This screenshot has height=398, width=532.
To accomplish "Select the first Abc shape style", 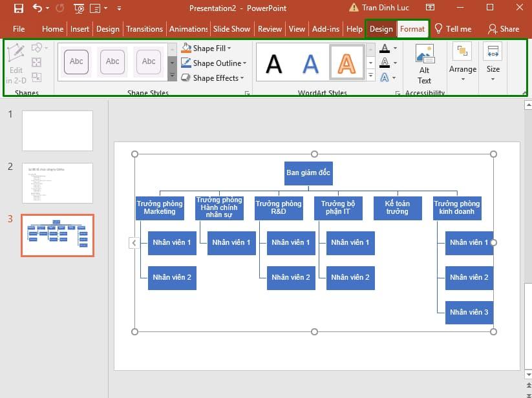I will click(76, 62).
